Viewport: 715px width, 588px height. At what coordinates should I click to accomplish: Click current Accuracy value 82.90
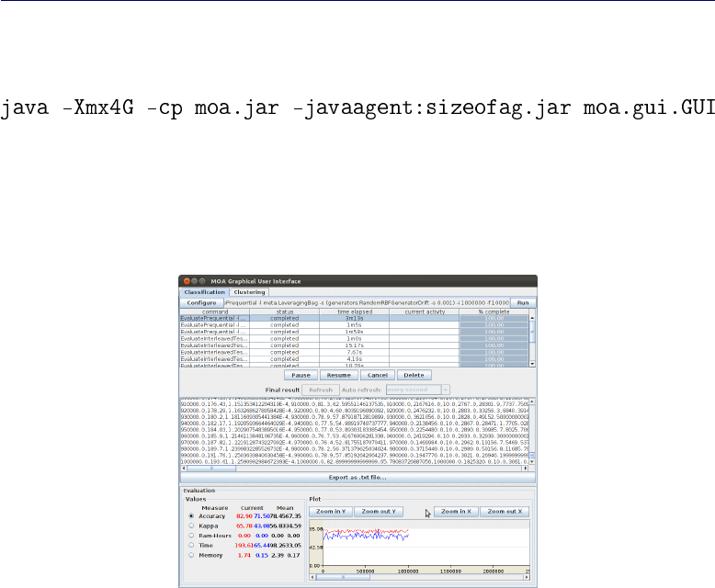(244, 516)
